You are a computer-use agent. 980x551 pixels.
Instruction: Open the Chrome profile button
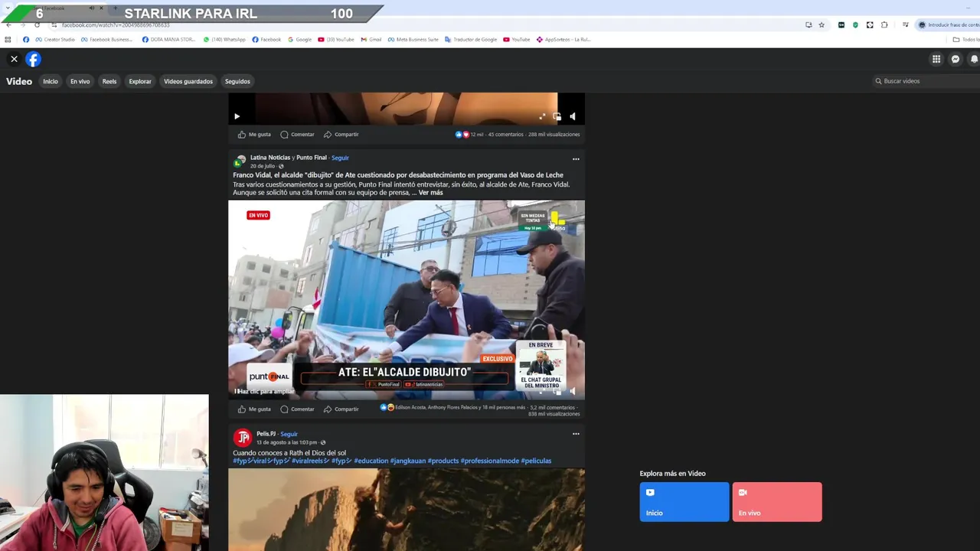(949, 25)
